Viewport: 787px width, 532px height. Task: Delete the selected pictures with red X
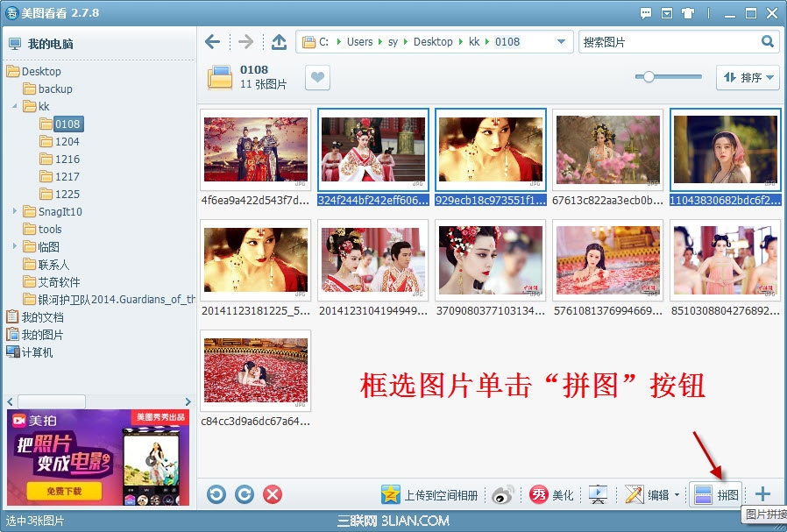[x=273, y=495]
